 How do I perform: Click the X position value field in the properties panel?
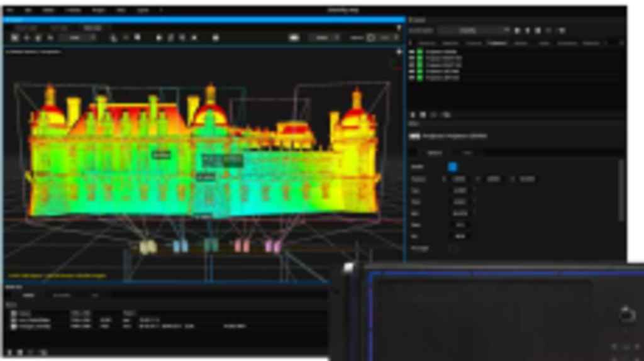coord(459,179)
